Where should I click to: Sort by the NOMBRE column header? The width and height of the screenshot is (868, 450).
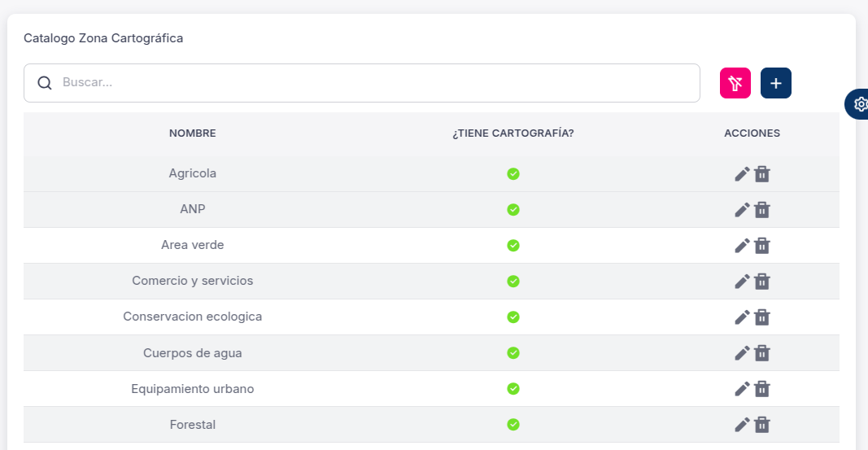[x=193, y=133]
